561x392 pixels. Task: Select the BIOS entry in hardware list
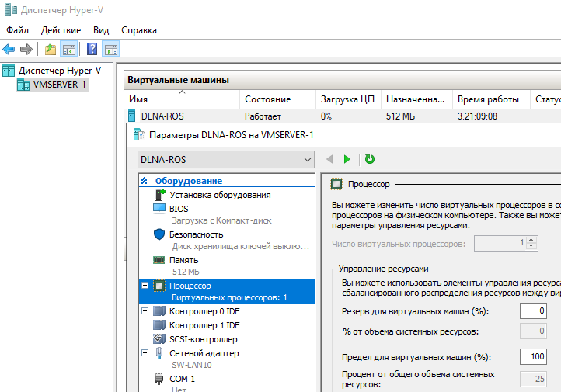(179, 209)
